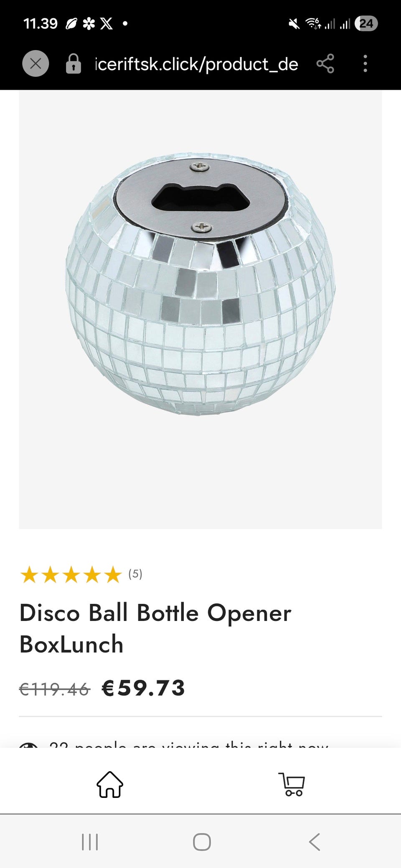401x868 pixels.
Task: Tap Android back navigation arrow
Action: pos(315,842)
